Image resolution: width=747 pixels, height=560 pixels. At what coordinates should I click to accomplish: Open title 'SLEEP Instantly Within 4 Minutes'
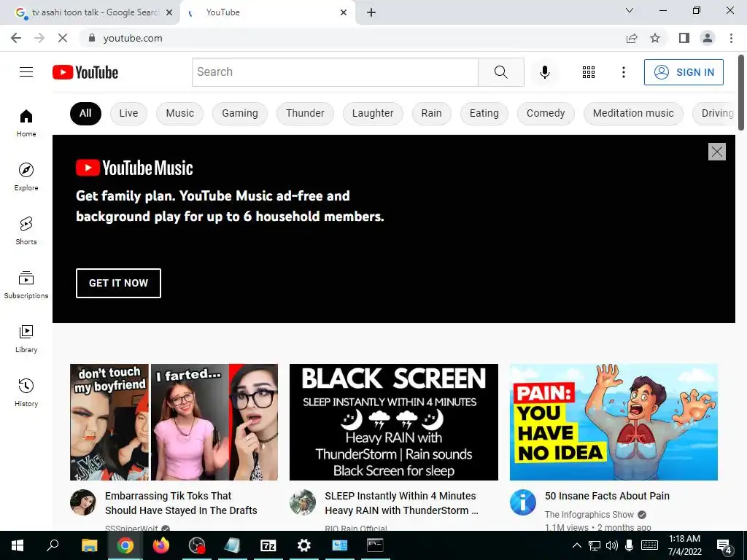pos(401,503)
